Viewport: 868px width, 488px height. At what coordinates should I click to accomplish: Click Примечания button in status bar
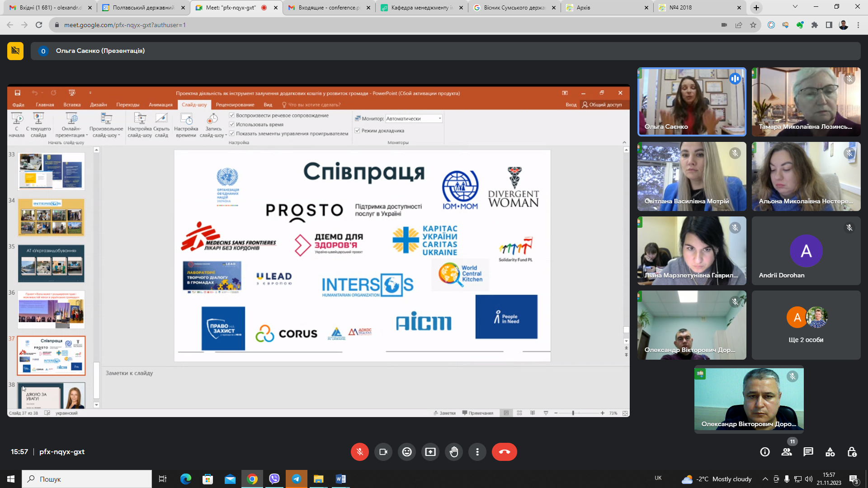pyautogui.click(x=477, y=413)
